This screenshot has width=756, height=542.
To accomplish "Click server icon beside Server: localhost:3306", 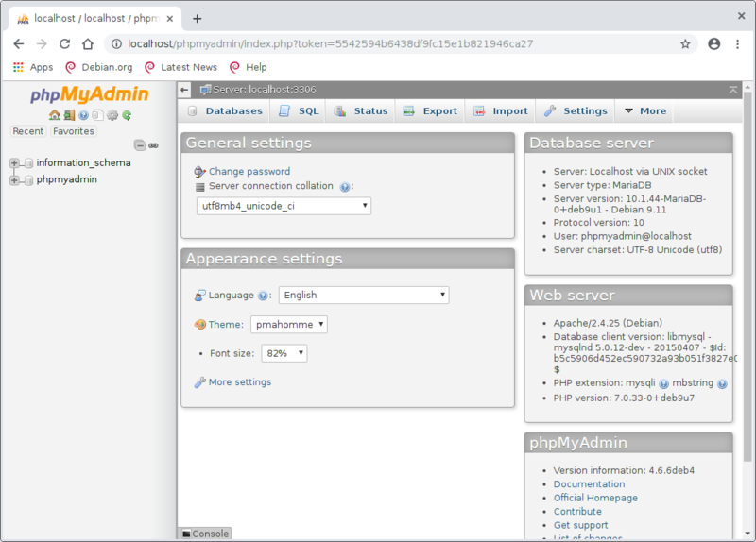I will click(x=205, y=90).
